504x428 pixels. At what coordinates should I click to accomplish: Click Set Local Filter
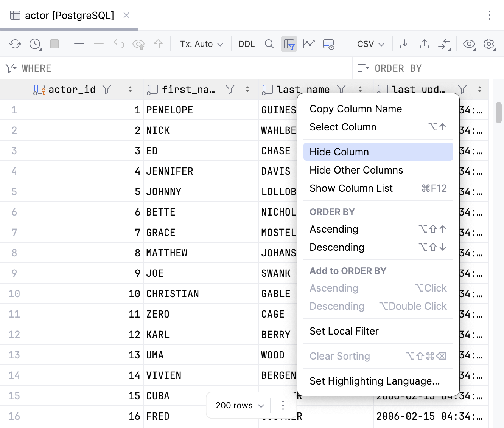(x=344, y=331)
